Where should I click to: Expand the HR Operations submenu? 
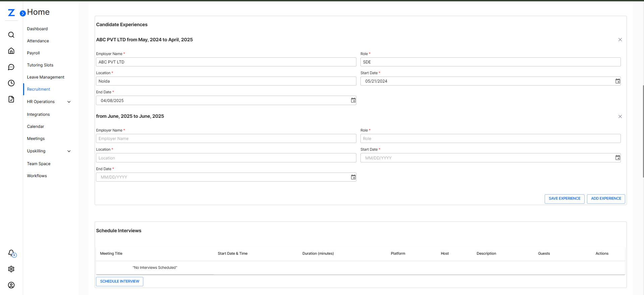click(69, 102)
